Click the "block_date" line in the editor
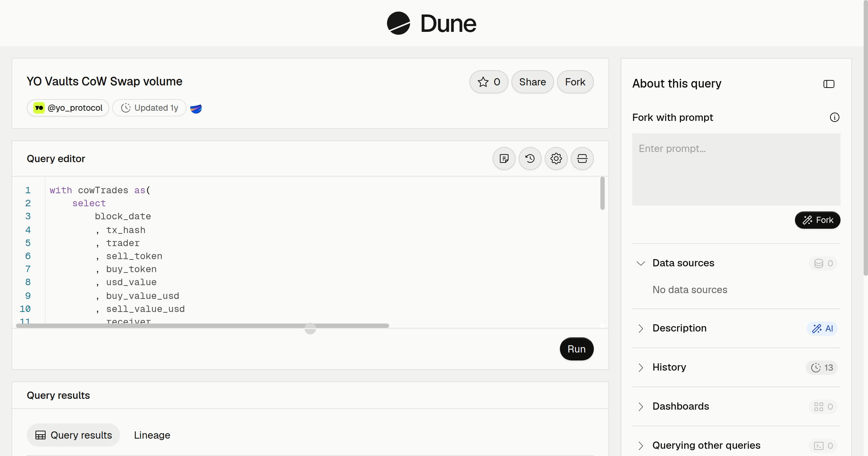 click(x=123, y=216)
